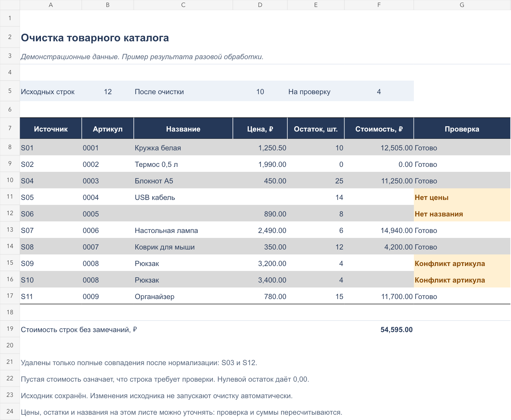Click the 'Органайзер' name cell
This screenshot has width=511, height=420.
pyautogui.click(x=183, y=296)
